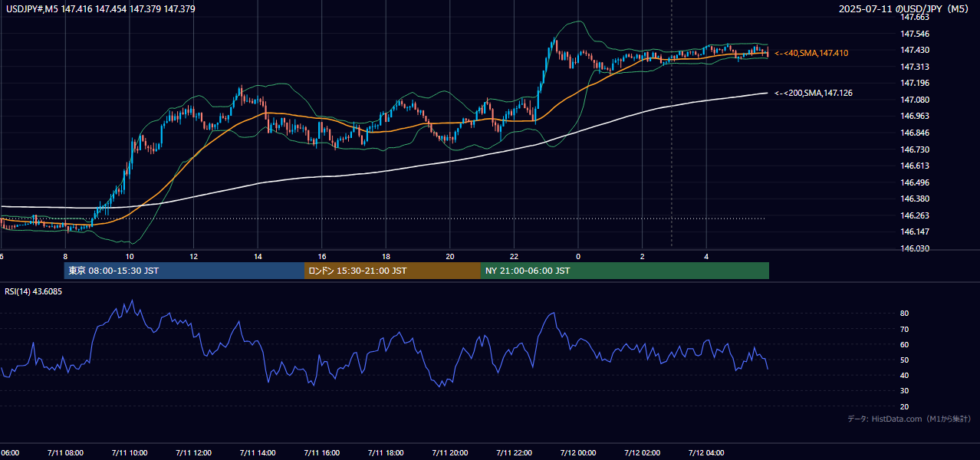Click the 7/12 02:00 bottom time label

(642, 453)
